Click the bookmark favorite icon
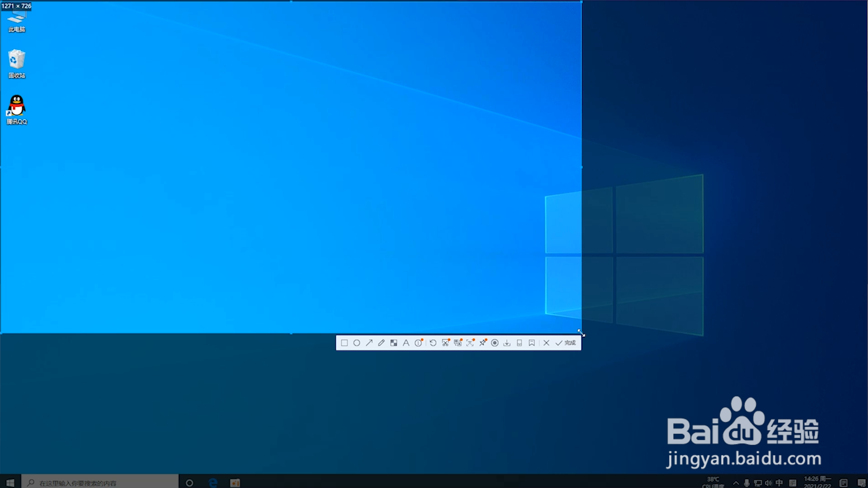 (532, 343)
